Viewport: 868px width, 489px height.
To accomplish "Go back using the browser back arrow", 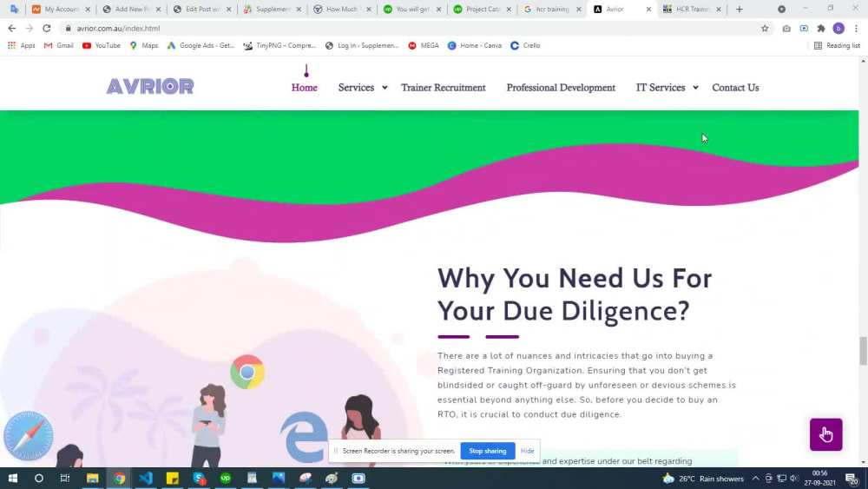I will (11, 29).
